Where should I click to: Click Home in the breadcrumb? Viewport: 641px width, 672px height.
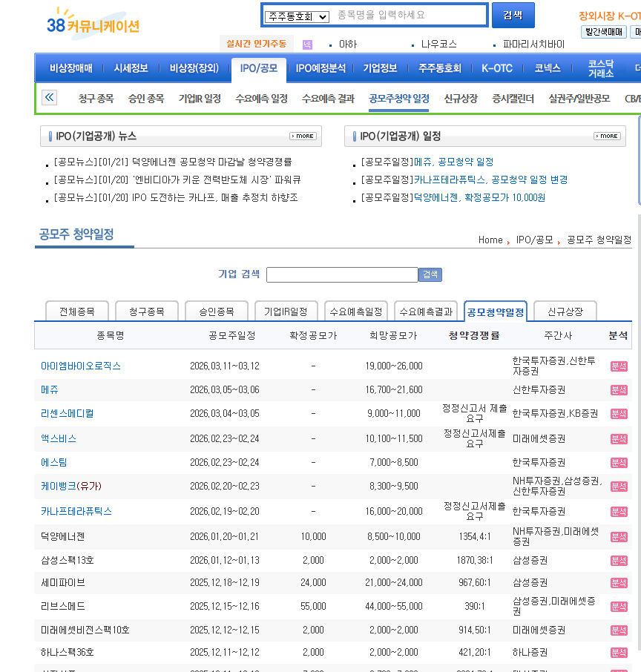tap(490, 240)
